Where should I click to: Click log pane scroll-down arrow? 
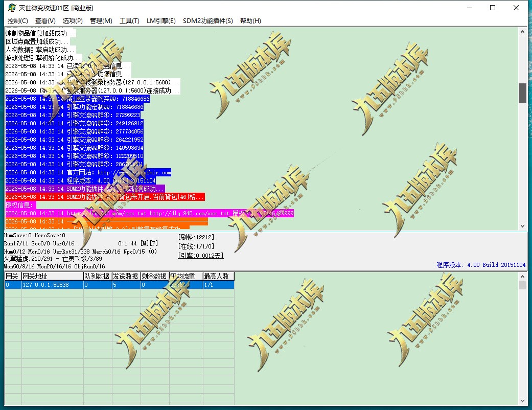point(522,225)
